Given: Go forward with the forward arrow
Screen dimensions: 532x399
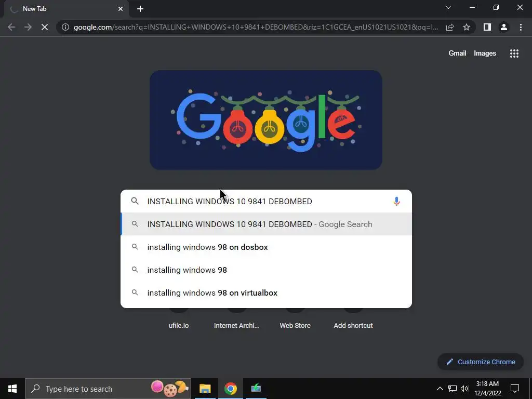Looking at the screenshot, I should coord(28,27).
